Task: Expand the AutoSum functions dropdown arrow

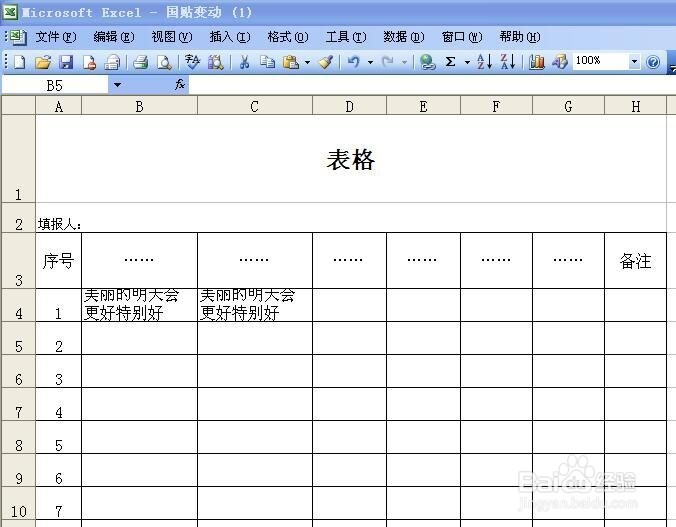Action: (467, 63)
